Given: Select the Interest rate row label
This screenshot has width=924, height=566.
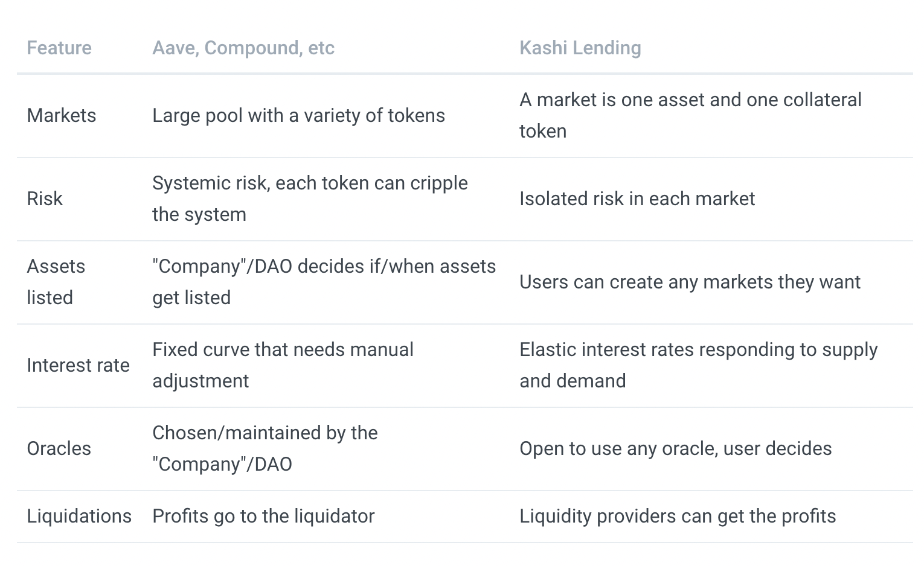Looking at the screenshot, I should tap(78, 365).
